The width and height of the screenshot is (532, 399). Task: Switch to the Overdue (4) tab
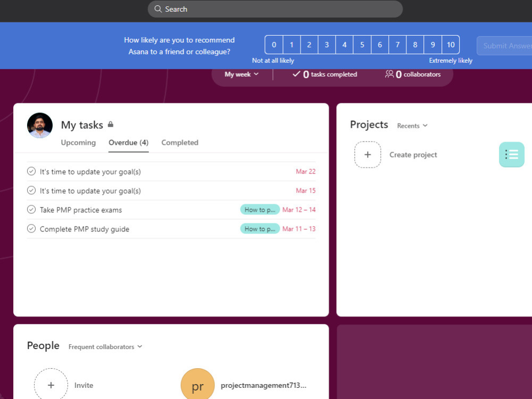(x=129, y=143)
